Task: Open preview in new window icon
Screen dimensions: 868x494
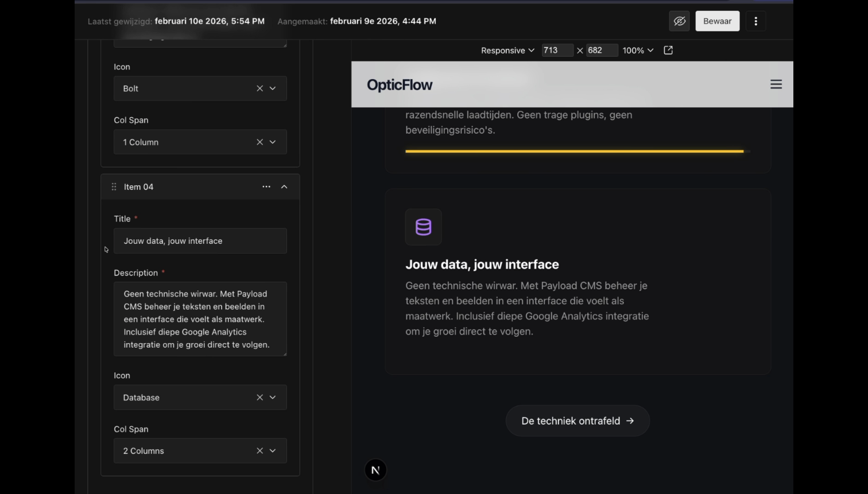Action: point(668,50)
